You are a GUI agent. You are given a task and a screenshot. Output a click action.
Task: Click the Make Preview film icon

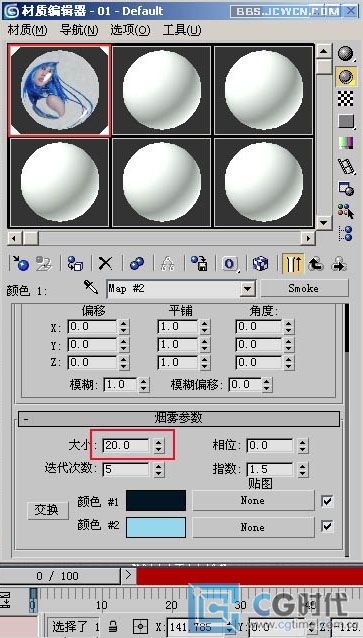[x=346, y=166]
